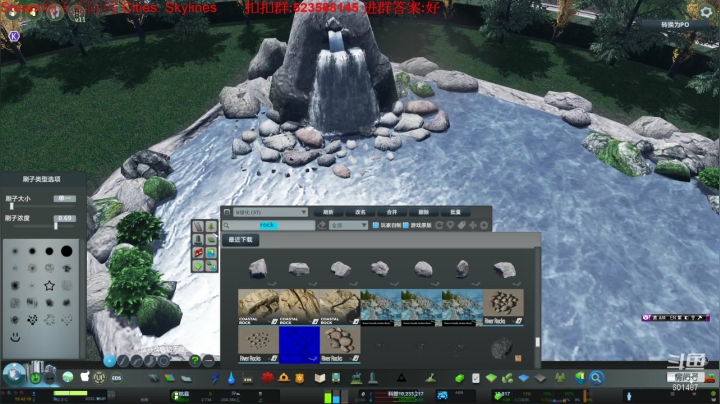Image resolution: width=720 pixels, height=404 pixels.
Task: Open the Policies checklist icon
Action: pos(476,378)
